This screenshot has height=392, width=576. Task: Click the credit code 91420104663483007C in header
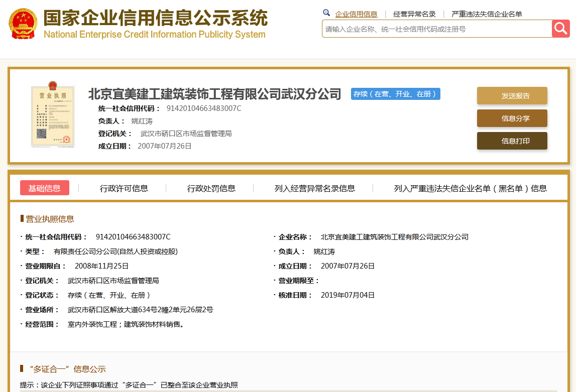coord(204,108)
